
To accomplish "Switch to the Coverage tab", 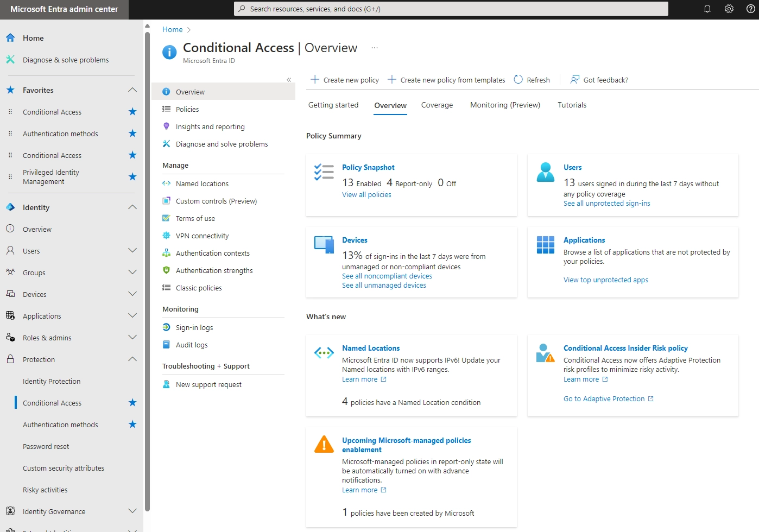I will 437,105.
